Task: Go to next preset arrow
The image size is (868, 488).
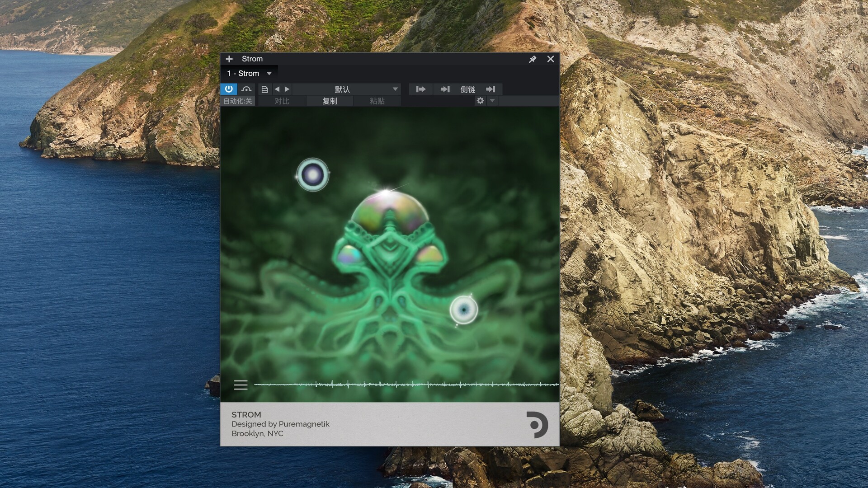Action: (x=287, y=89)
